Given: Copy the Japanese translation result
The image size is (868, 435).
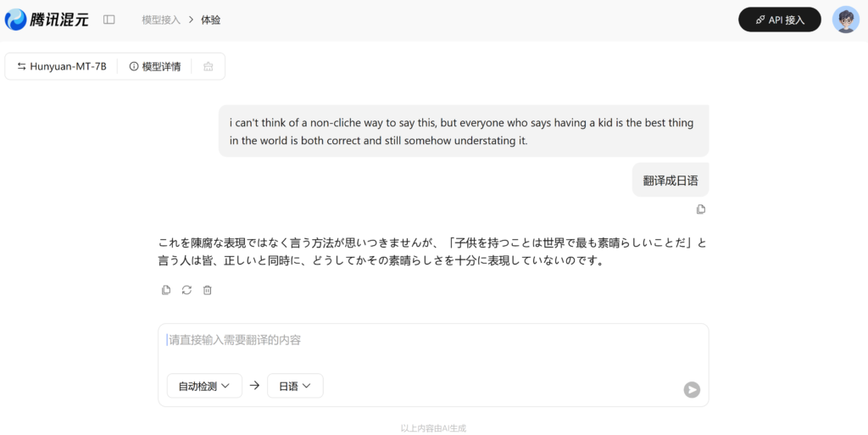Looking at the screenshot, I should [166, 290].
